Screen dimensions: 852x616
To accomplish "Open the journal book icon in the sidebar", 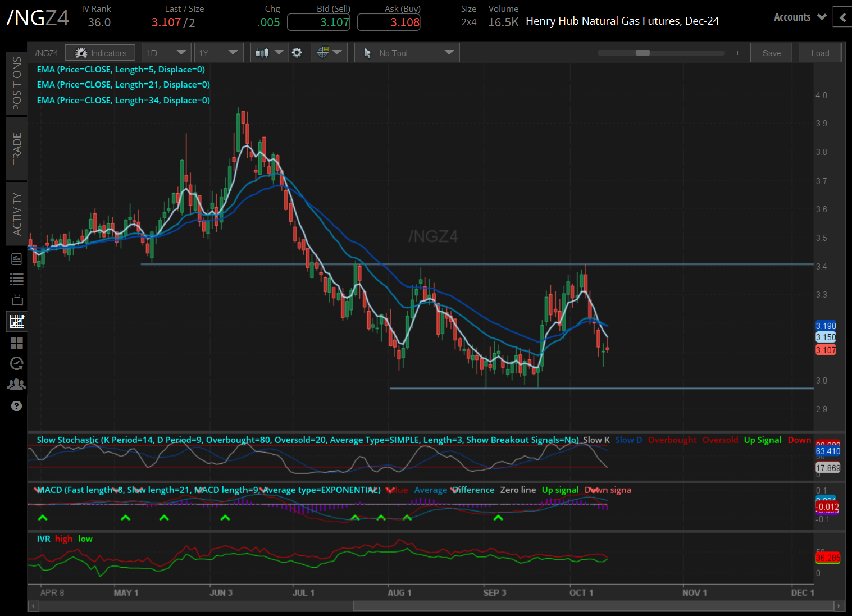I will (x=17, y=259).
